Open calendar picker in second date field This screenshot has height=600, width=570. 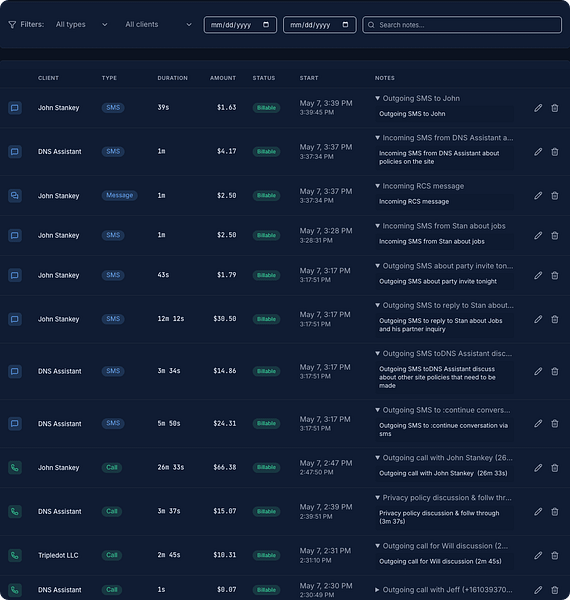tap(345, 25)
